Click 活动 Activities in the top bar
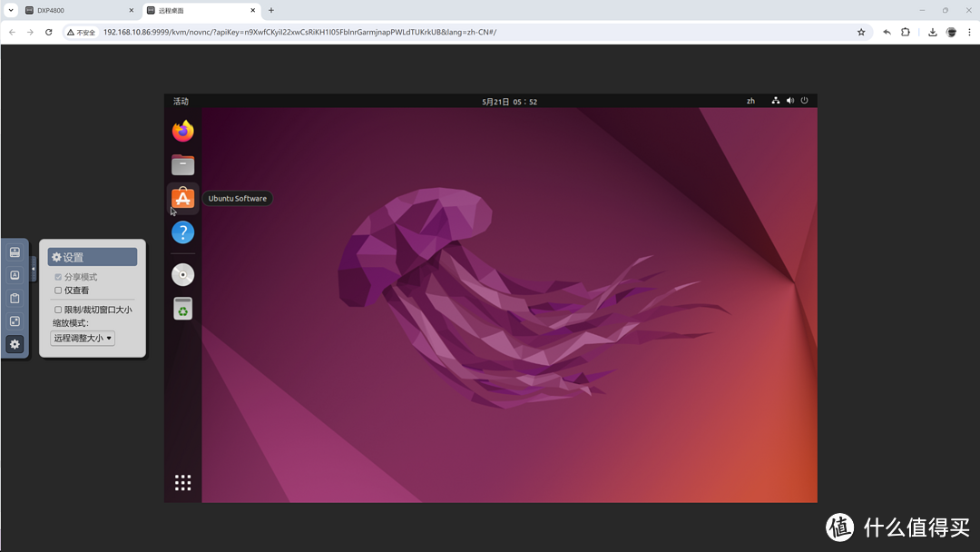The width and height of the screenshot is (980, 552). pyautogui.click(x=181, y=101)
